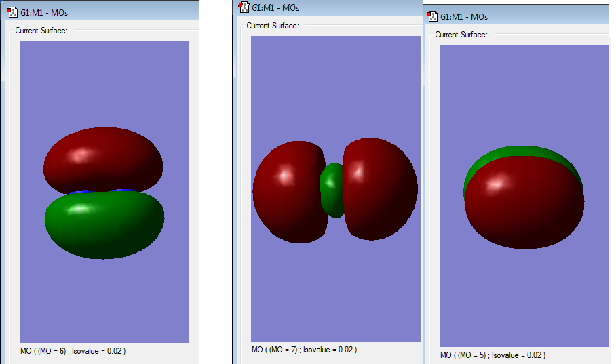Click the GaussView icon in left window title
The height and width of the screenshot is (364, 616).
12,12
